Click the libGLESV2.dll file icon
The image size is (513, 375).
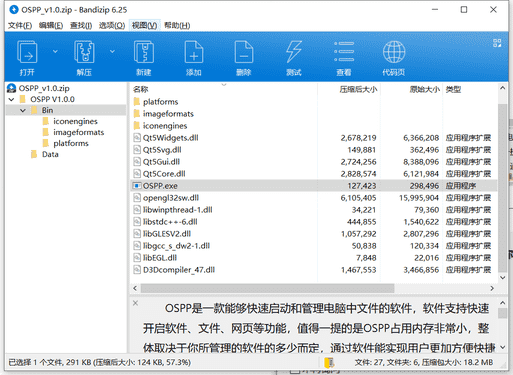[137, 233]
